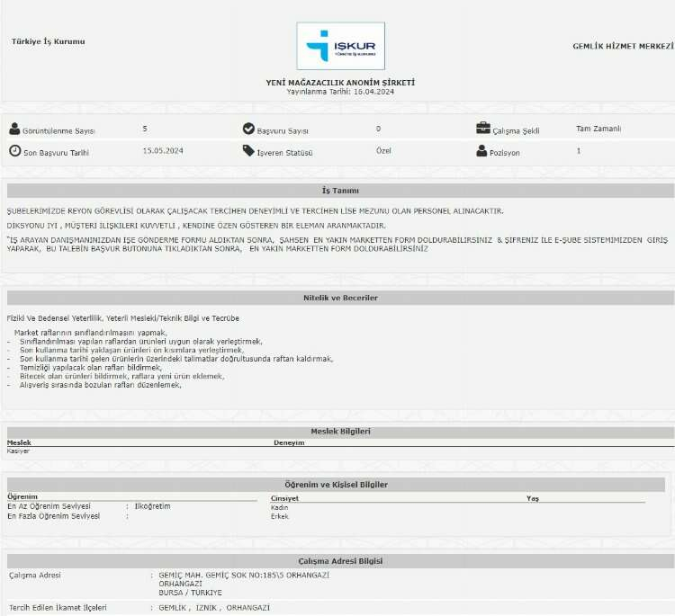Screen dimensions: 675x616
Task: Click the GEMLİK HİZMET MERKEZİ text
Action: coord(623,46)
